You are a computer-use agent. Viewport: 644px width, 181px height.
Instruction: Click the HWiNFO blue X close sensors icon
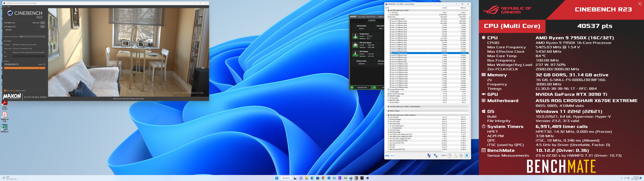click(x=467, y=155)
